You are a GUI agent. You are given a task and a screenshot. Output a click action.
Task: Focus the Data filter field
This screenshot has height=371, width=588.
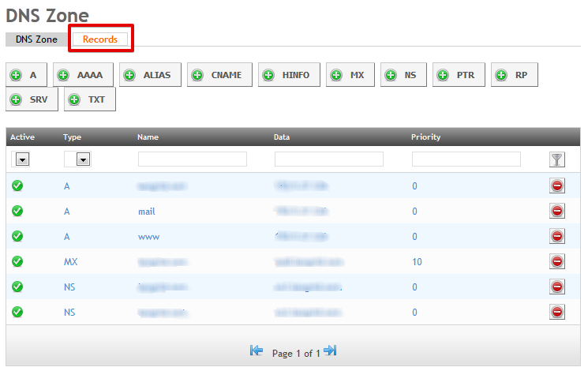[329, 159]
